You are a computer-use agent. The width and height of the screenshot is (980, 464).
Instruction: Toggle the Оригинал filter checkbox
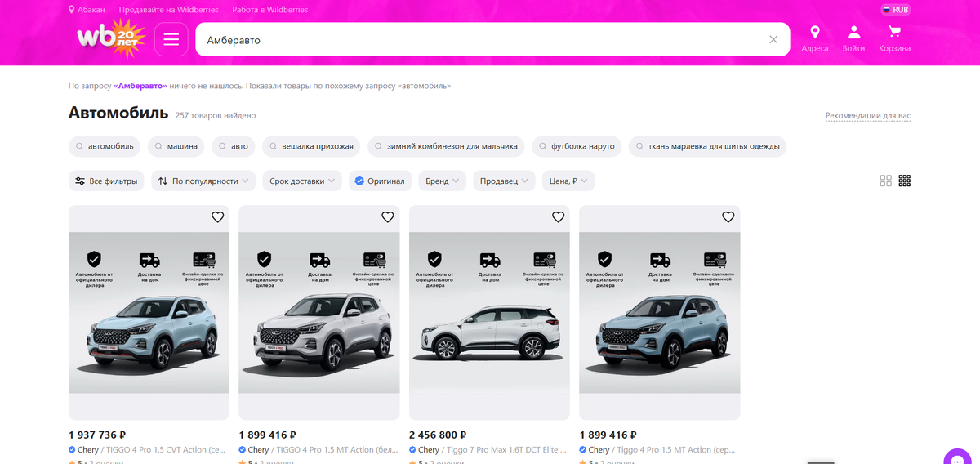[x=380, y=181]
